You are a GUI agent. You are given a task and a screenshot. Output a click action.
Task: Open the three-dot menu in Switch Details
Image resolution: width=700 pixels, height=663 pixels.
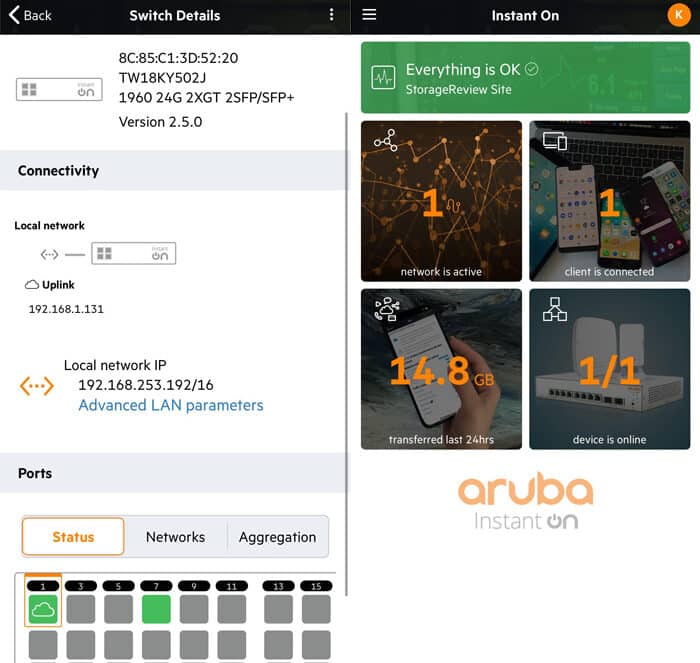tap(331, 15)
